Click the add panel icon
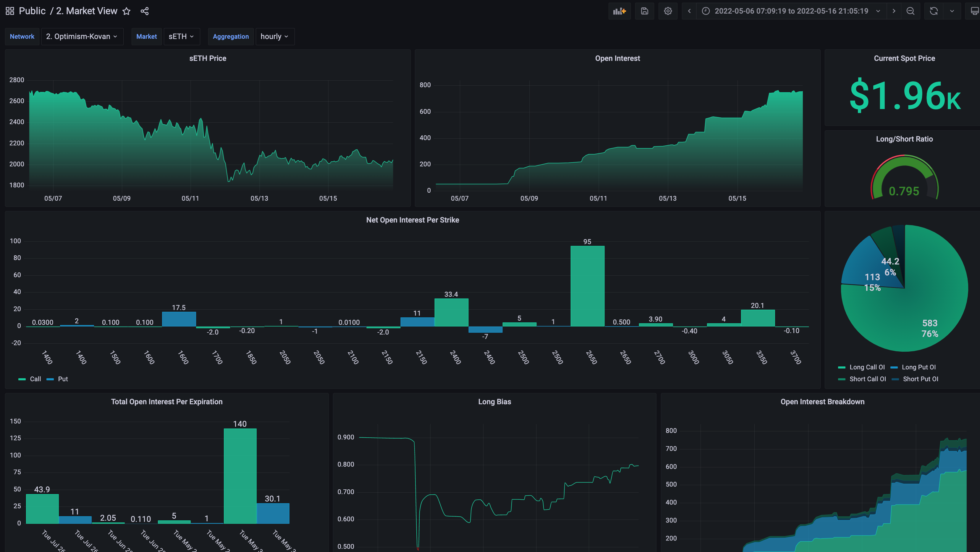 click(x=619, y=11)
